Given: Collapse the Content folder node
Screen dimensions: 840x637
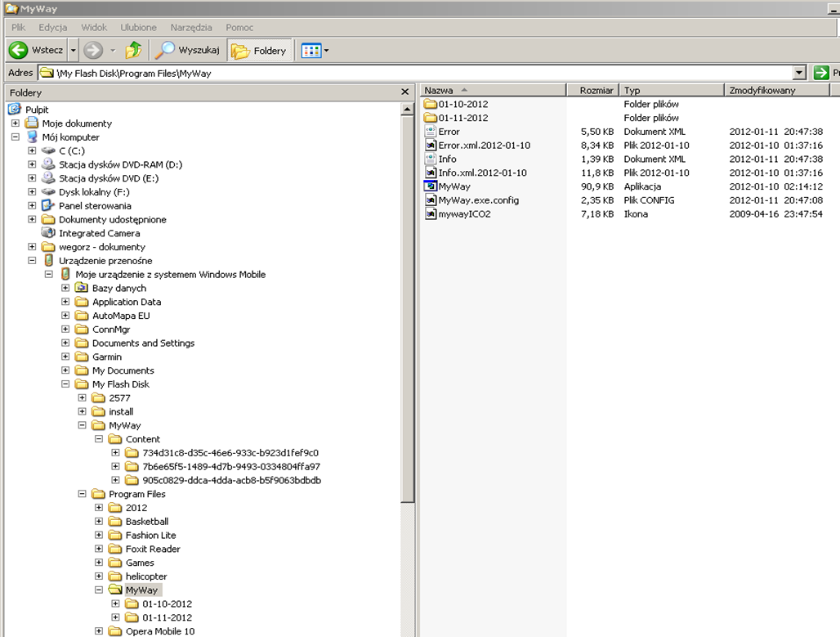Looking at the screenshot, I should click(99, 438).
